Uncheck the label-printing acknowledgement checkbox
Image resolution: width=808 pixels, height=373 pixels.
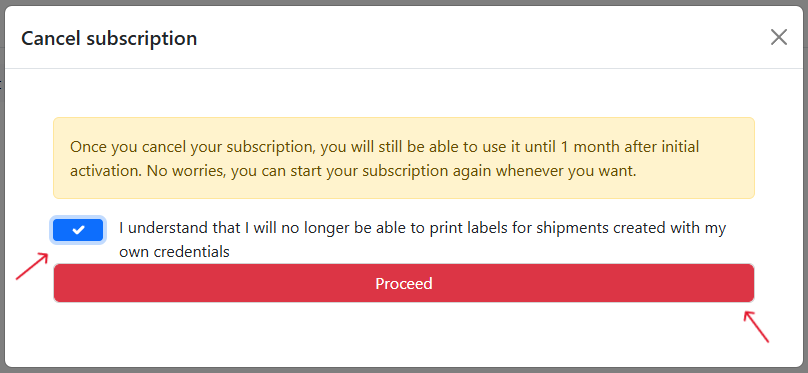tap(78, 230)
